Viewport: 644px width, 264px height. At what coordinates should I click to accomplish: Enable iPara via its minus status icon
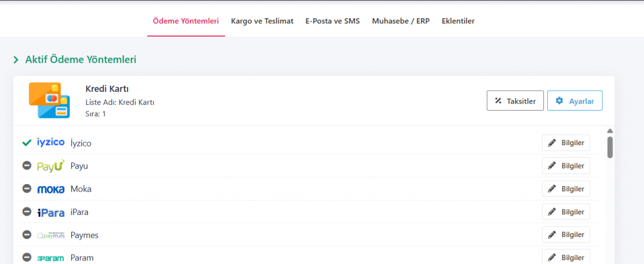(26, 212)
